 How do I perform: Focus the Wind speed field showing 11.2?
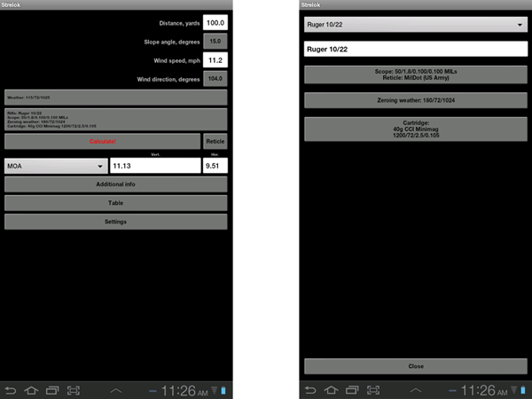(x=215, y=60)
